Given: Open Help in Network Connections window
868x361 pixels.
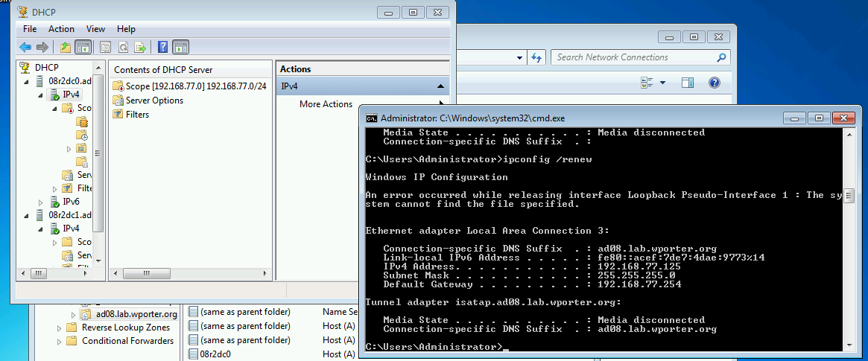Looking at the screenshot, I should pos(714,83).
